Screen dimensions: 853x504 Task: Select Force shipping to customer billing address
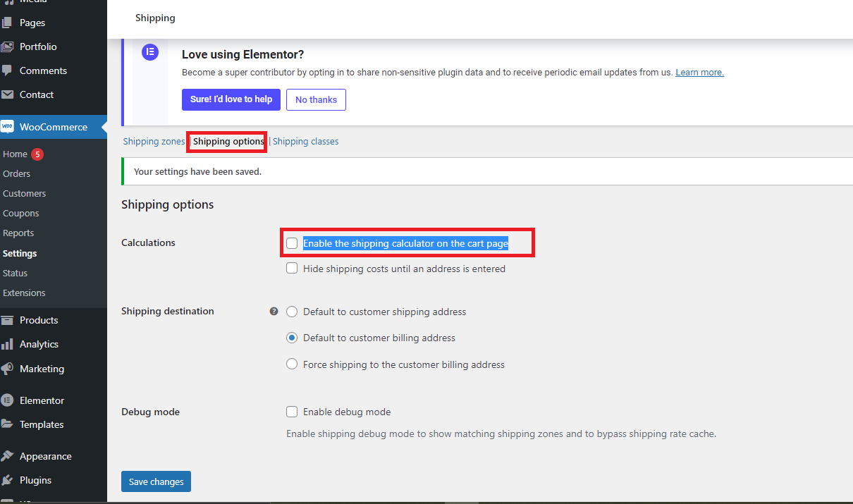[292, 364]
